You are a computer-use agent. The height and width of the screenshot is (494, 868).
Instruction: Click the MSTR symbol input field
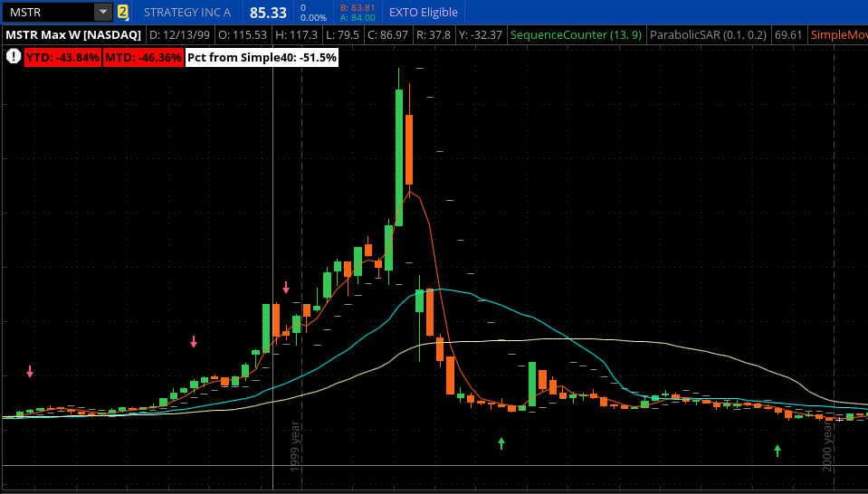point(48,12)
